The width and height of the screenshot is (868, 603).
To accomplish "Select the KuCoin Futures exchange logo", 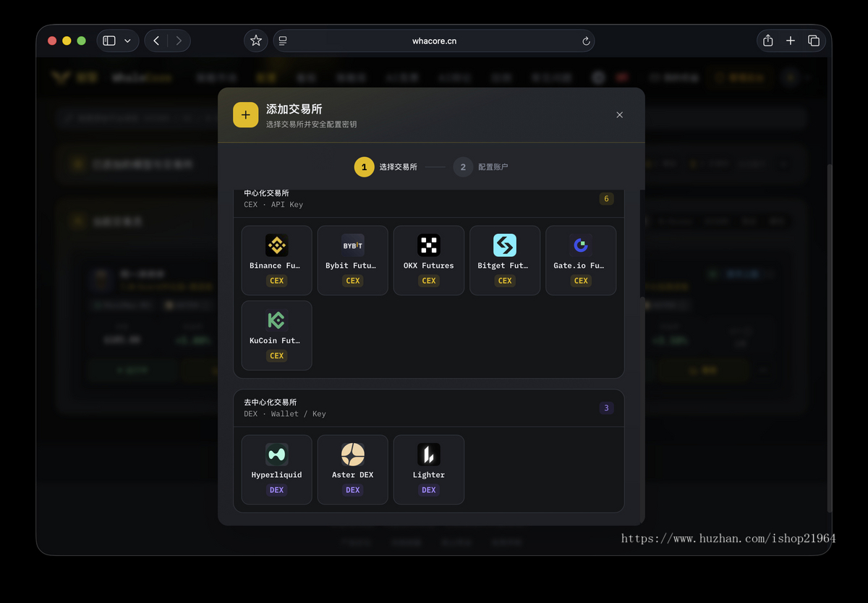I will click(x=276, y=320).
